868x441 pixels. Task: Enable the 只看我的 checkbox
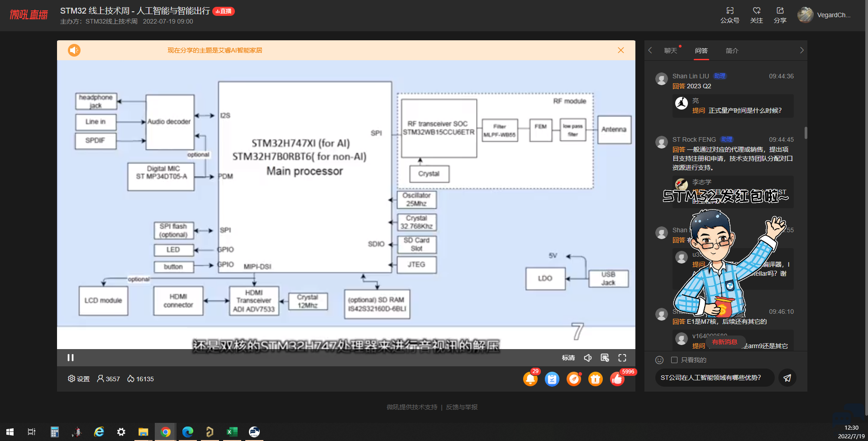pyautogui.click(x=674, y=360)
